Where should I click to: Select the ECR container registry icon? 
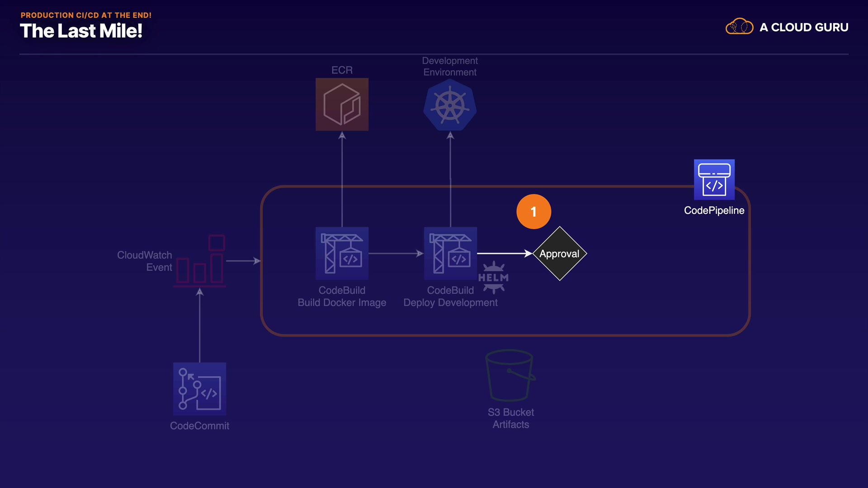342,104
